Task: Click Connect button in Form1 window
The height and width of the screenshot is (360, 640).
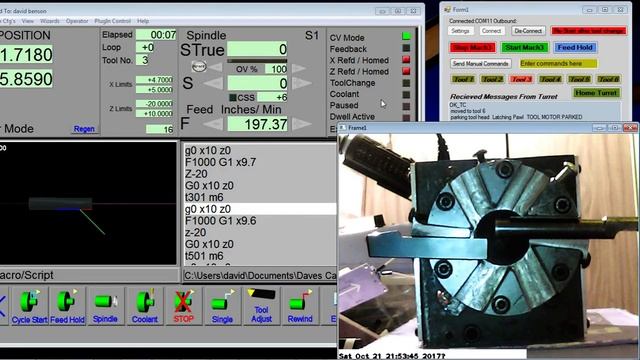Action: [491, 31]
